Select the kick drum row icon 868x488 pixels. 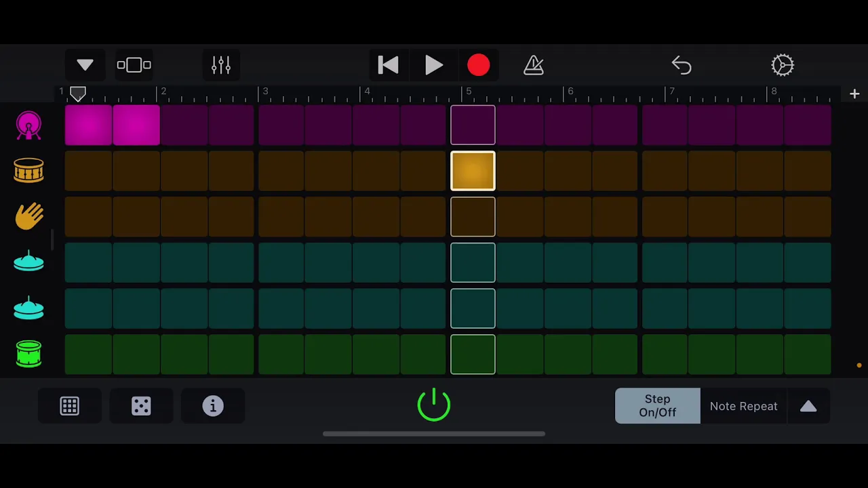click(28, 125)
